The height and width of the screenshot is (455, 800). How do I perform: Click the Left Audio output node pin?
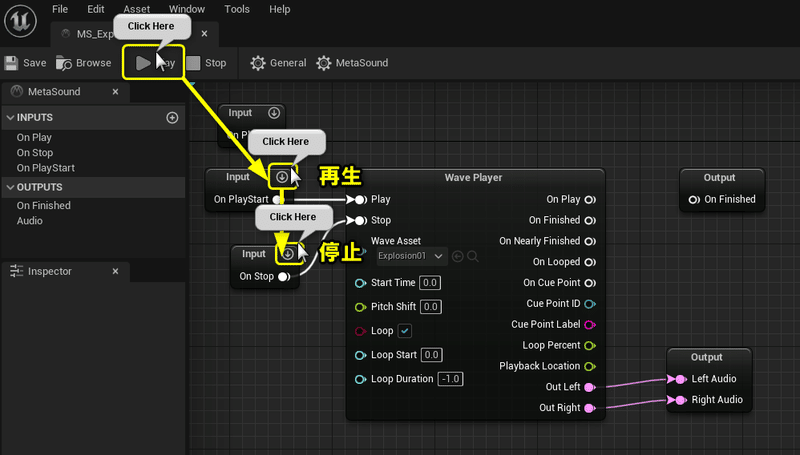click(680, 379)
